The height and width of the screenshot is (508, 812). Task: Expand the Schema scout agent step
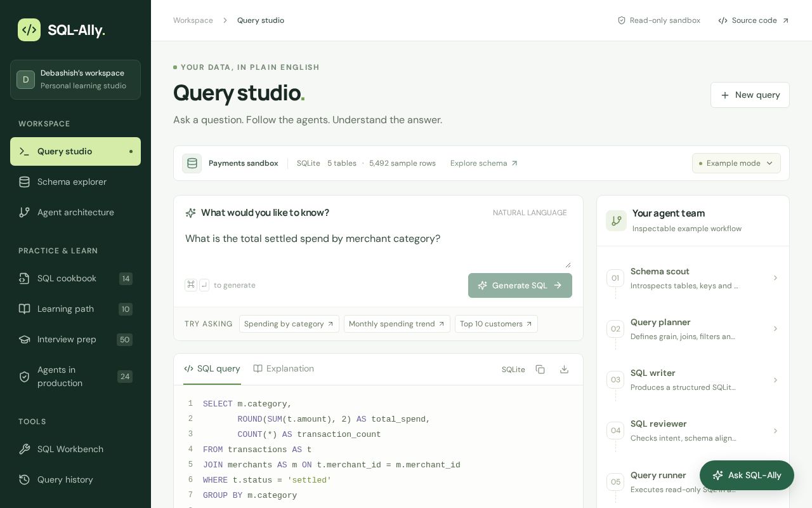click(693, 278)
